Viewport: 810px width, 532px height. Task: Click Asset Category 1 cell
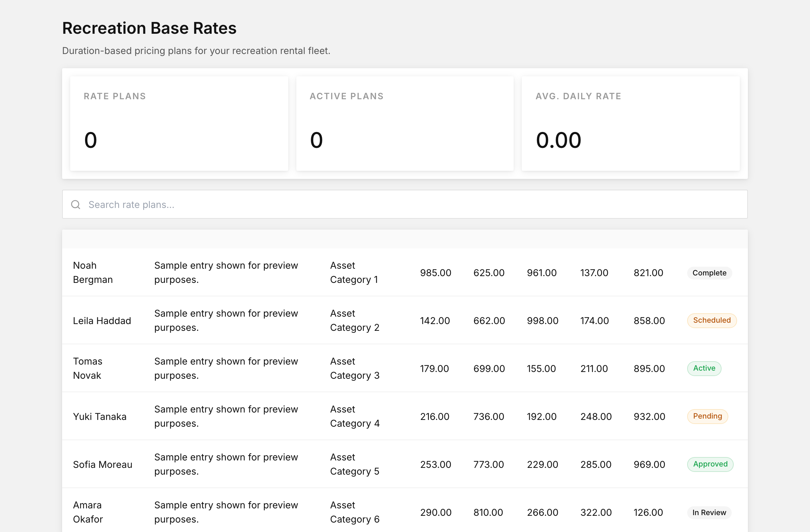pyautogui.click(x=354, y=273)
